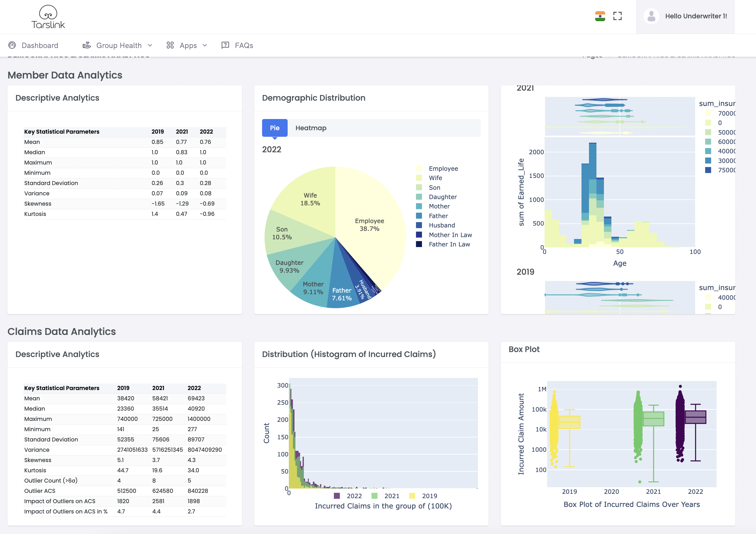Select the Employee legend color swatch

pyautogui.click(x=419, y=168)
